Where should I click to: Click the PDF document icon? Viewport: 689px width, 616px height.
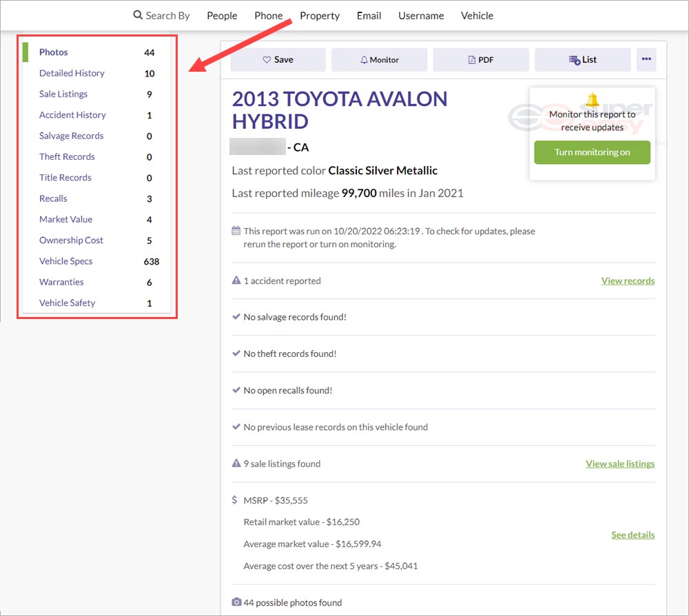point(472,60)
